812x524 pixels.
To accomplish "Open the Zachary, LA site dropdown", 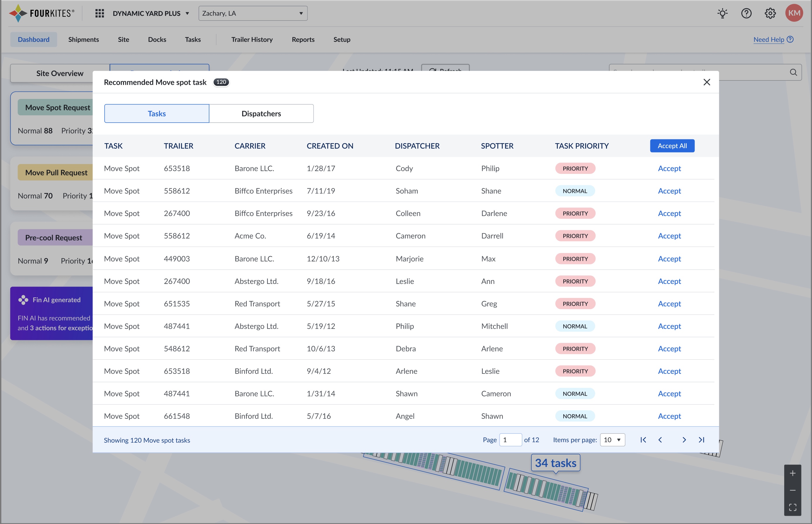I will coord(253,13).
